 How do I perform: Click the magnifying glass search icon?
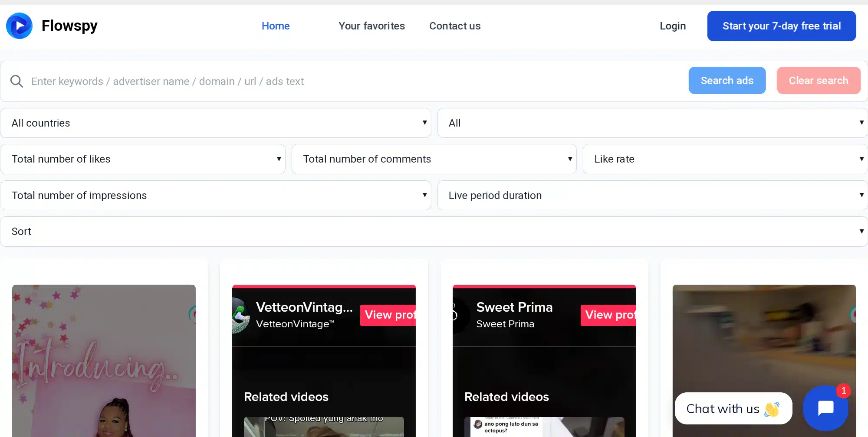coord(16,81)
